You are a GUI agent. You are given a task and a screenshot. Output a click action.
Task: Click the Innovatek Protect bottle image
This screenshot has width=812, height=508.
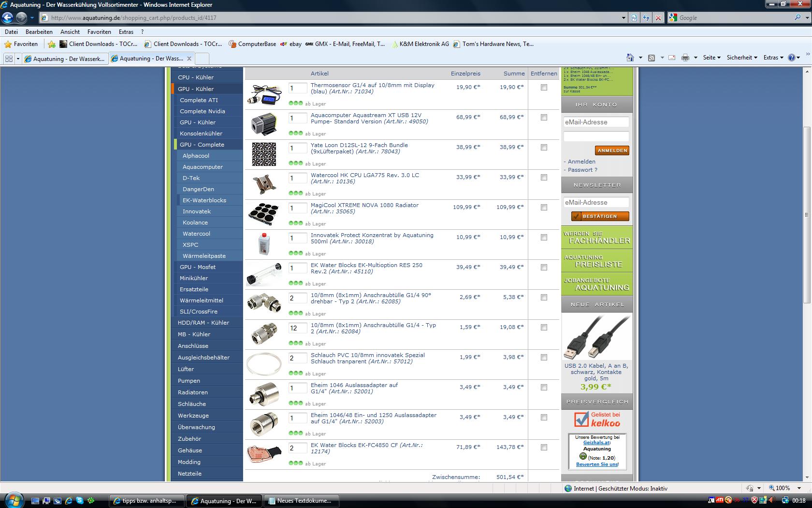264,244
